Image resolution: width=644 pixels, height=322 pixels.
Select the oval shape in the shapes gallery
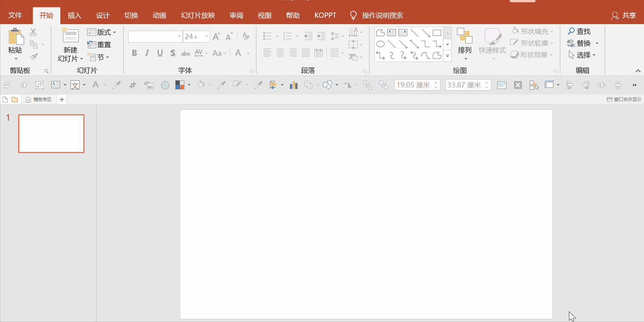tap(380, 44)
